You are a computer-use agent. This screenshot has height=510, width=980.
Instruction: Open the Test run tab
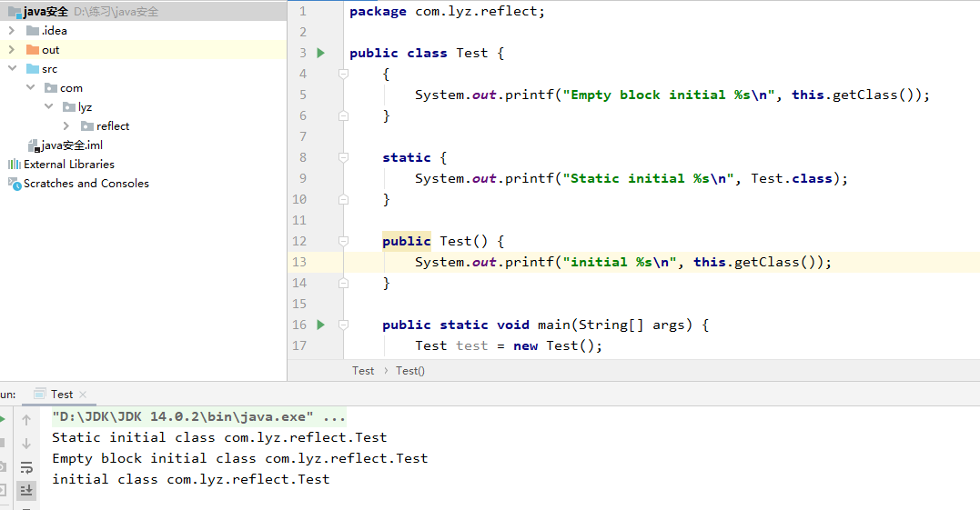pyautogui.click(x=61, y=395)
